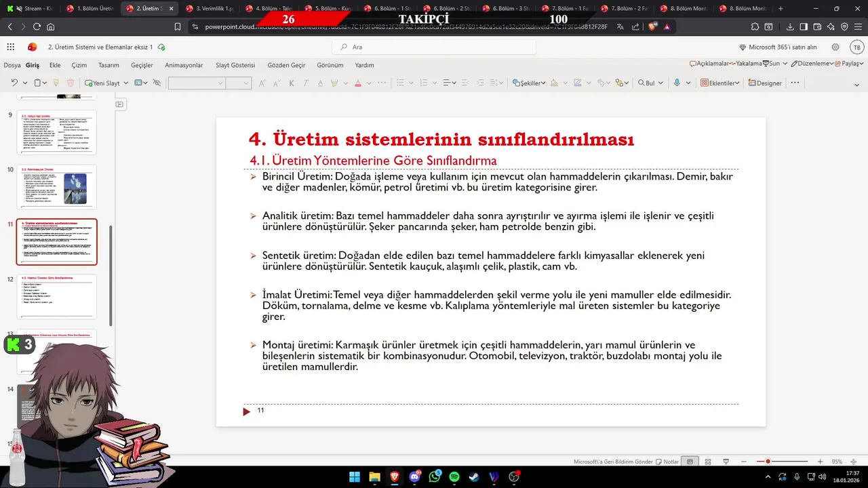Click the Sun present button
The width and height of the screenshot is (868, 488).
coord(771,63)
